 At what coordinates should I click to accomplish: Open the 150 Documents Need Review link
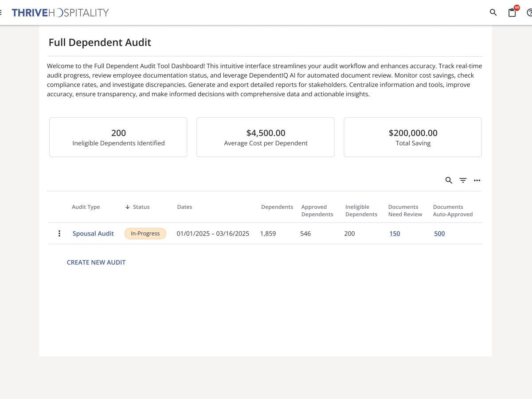pos(394,233)
